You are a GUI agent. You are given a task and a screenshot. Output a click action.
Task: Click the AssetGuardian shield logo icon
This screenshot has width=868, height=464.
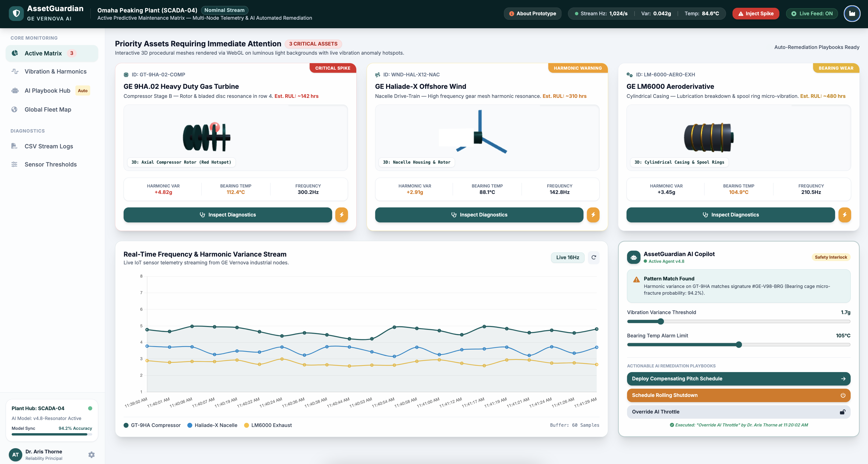(16, 13)
